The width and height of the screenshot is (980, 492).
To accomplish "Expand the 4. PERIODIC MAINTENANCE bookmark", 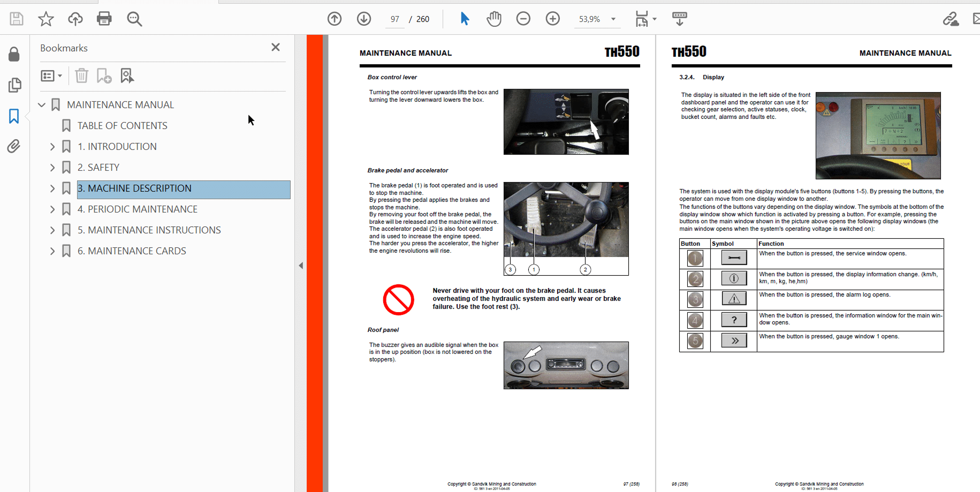I will tap(52, 209).
